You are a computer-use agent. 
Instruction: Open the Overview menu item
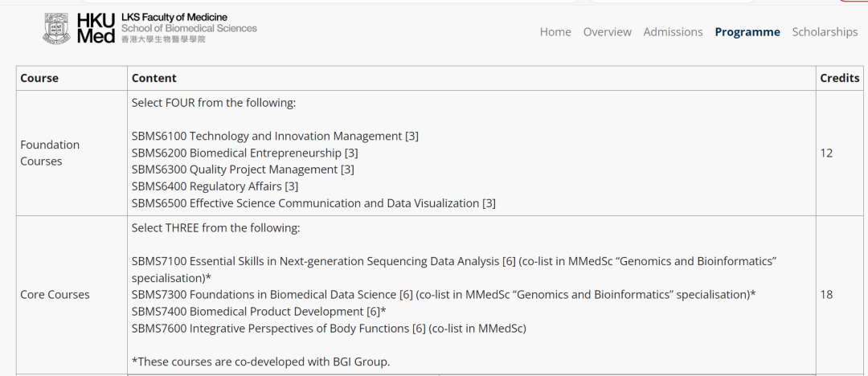(608, 32)
